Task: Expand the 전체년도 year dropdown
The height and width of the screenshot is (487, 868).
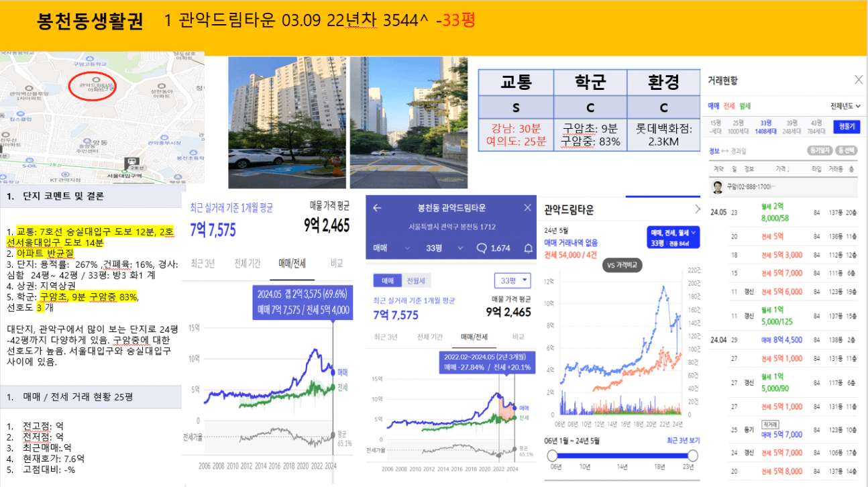Action: [x=845, y=106]
